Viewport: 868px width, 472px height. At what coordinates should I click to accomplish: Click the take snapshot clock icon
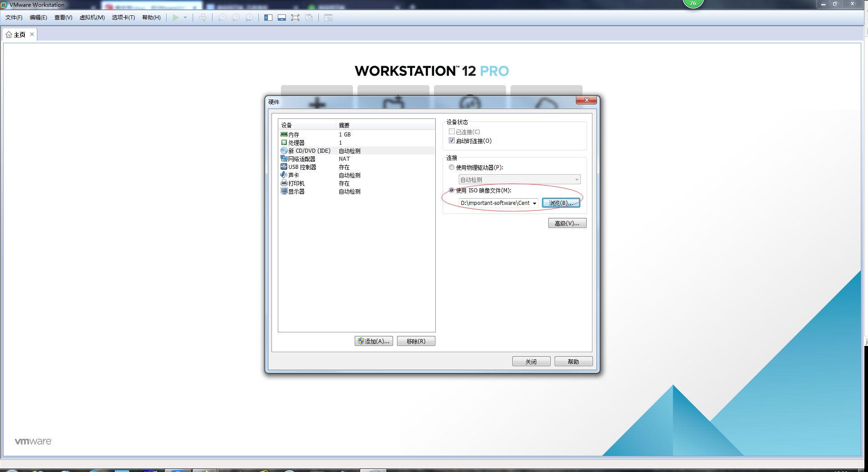pos(222,18)
